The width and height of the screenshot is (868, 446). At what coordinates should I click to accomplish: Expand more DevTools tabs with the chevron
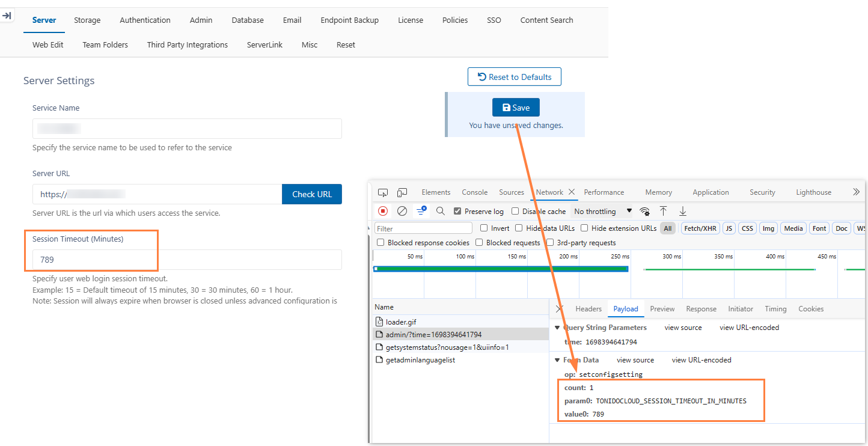pos(856,192)
